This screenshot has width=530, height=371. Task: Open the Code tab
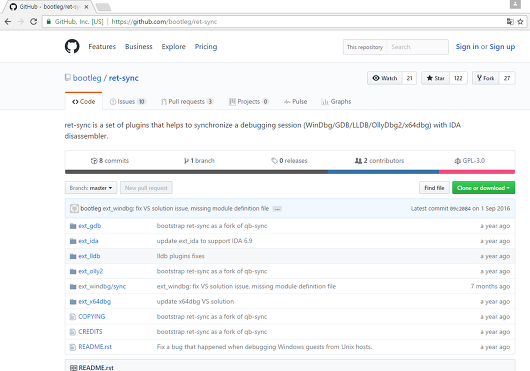click(x=83, y=102)
